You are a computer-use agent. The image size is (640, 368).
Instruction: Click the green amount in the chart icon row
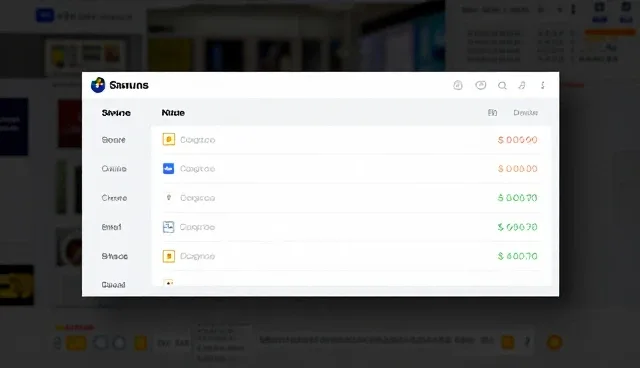click(518, 227)
